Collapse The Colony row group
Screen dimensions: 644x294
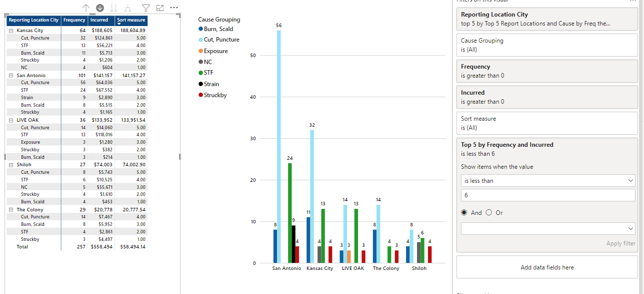pos(10,209)
